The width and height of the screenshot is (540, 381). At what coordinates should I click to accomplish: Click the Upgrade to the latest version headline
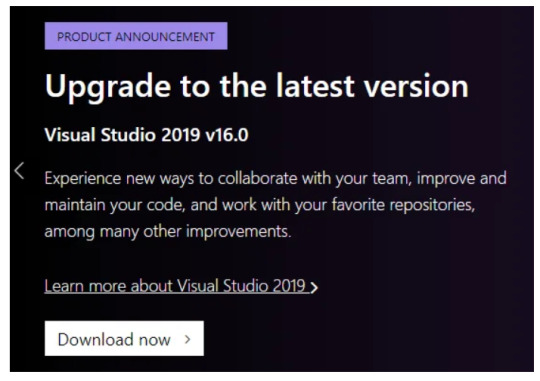[257, 87]
